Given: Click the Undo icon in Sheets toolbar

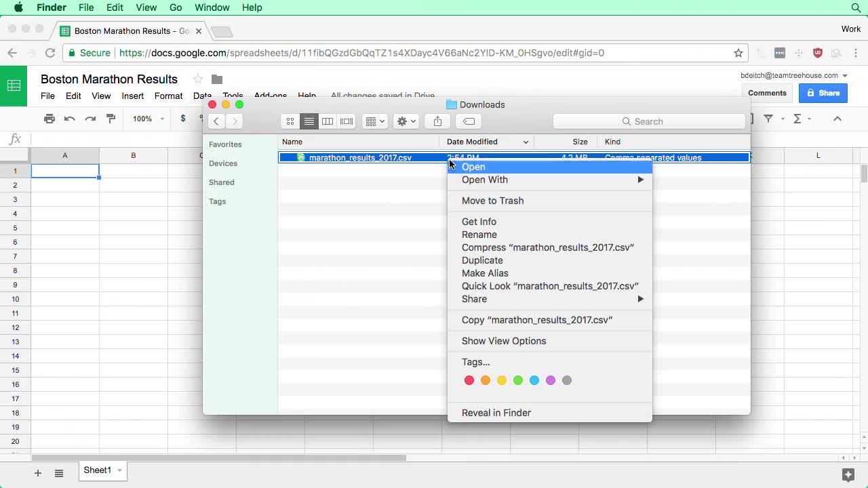Looking at the screenshot, I should 70,119.
